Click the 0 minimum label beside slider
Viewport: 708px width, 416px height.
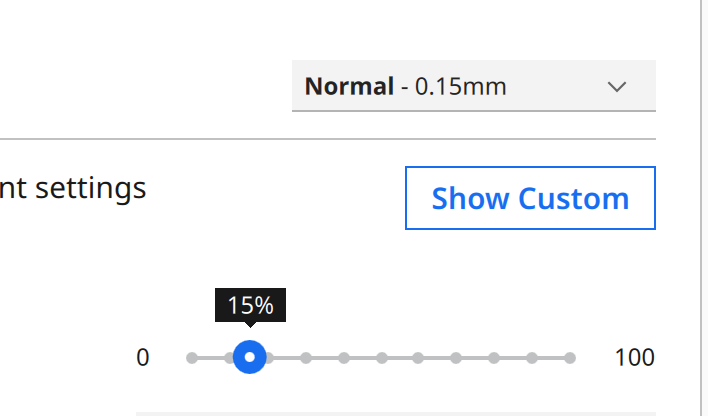(x=143, y=358)
